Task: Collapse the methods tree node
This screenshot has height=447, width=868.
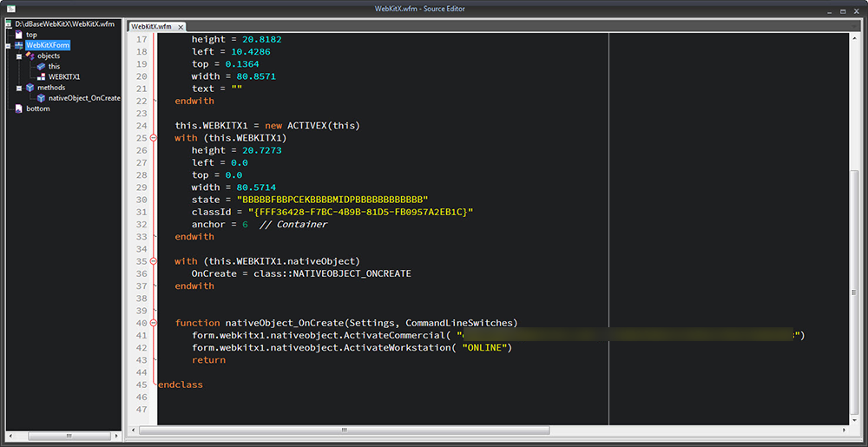Action: (19, 88)
